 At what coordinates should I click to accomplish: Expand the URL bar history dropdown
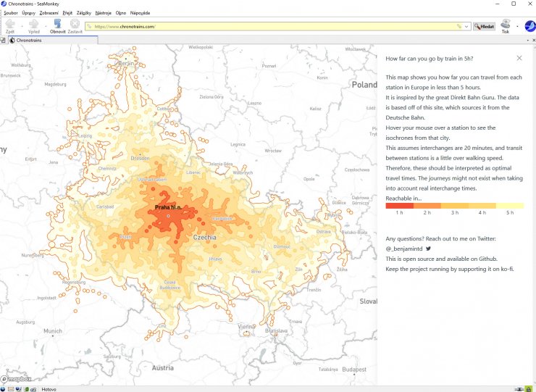[466, 26]
